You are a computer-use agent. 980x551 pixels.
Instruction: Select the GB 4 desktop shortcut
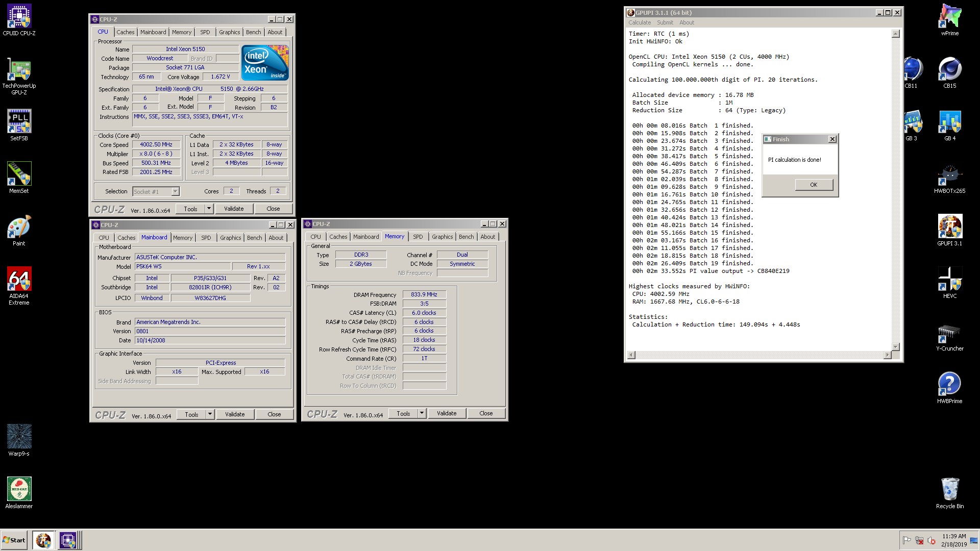(949, 125)
